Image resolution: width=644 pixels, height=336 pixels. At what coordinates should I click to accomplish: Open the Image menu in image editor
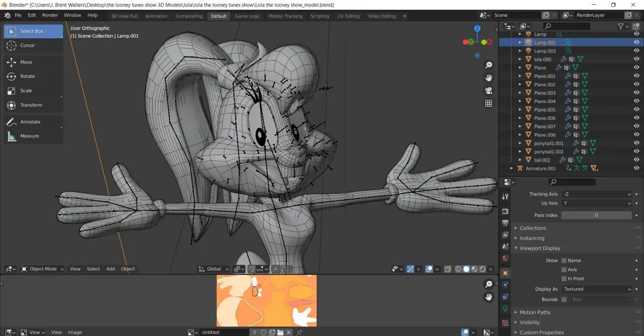click(75, 332)
